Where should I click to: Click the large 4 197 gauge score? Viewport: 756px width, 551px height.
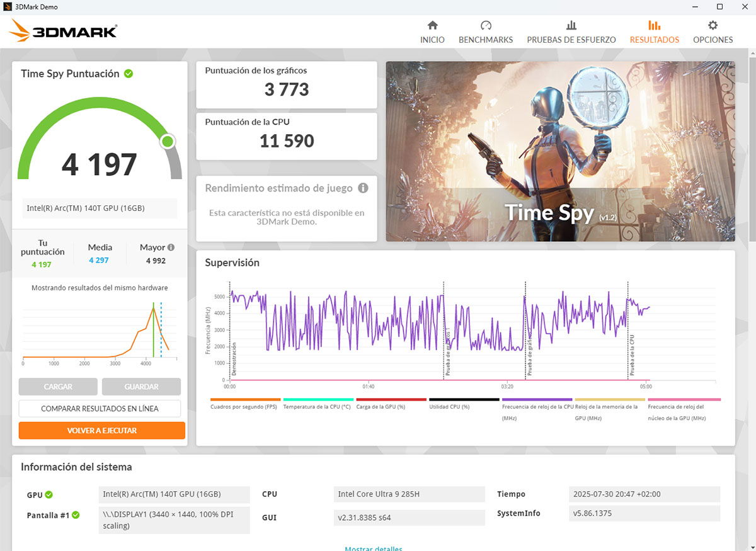tap(100, 164)
